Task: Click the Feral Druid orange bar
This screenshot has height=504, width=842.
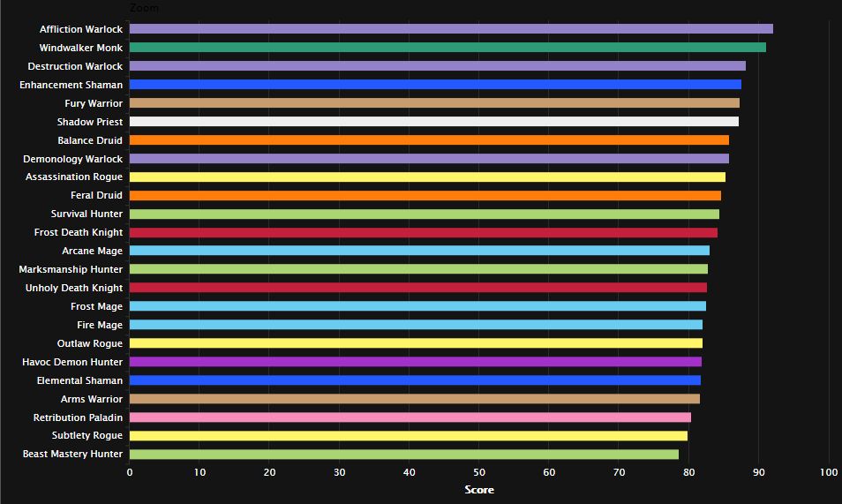Action: 425,196
